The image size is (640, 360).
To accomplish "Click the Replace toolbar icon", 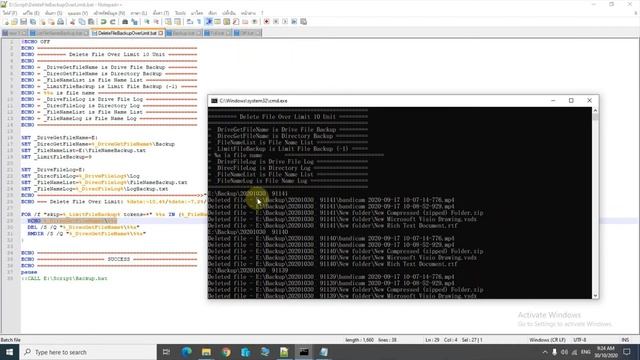I will (134, 22).
